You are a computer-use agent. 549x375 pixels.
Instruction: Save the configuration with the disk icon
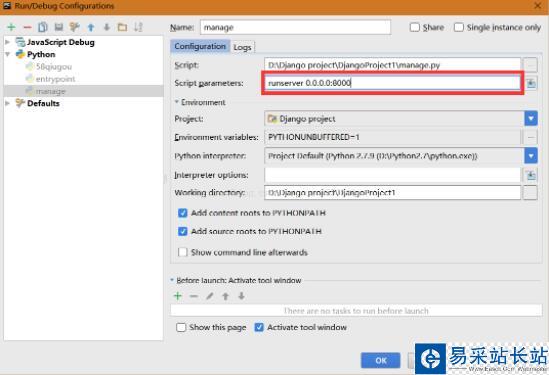[x=59, y=27]
